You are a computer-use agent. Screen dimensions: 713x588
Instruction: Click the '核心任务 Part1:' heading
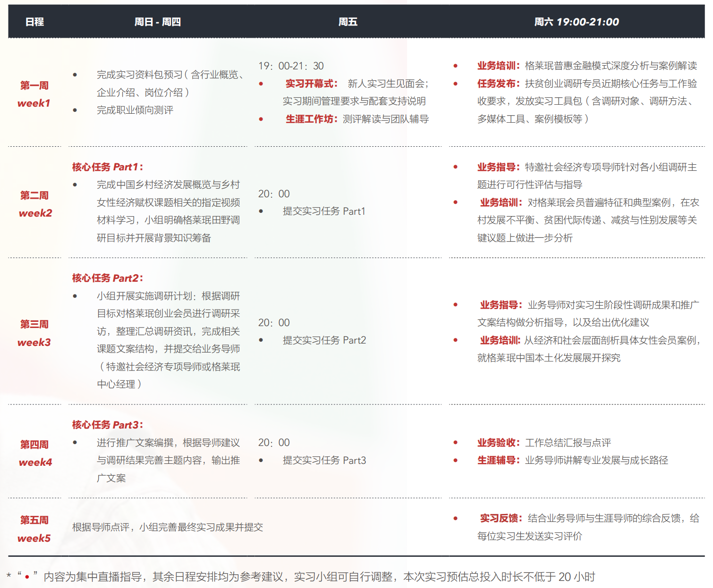[108, 167]
